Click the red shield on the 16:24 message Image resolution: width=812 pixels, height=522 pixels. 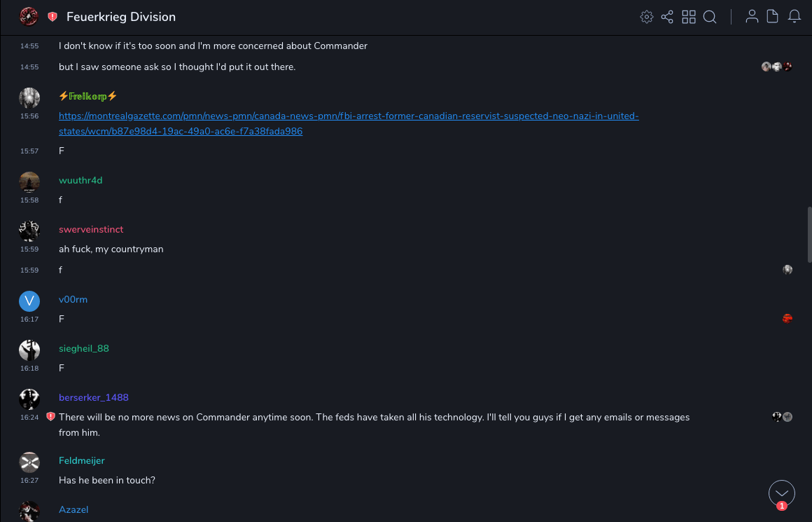(x=50, y=417)
